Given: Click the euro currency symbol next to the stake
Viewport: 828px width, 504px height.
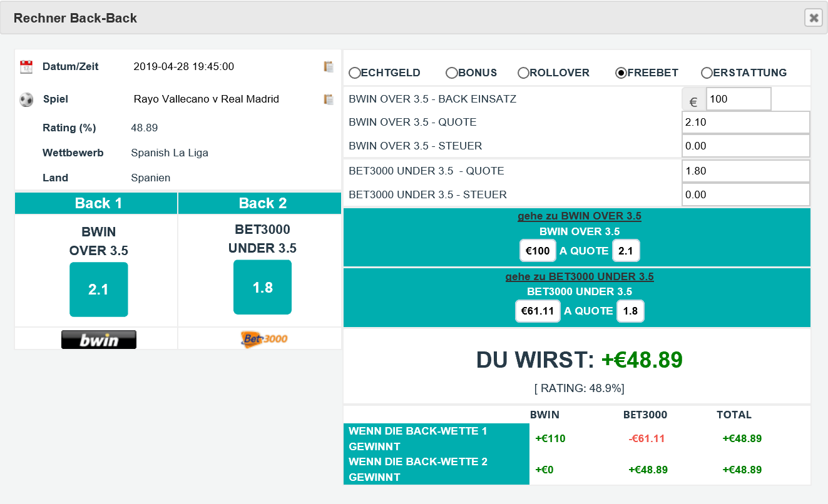Looking at the screenshot, I should pos(693,100).
